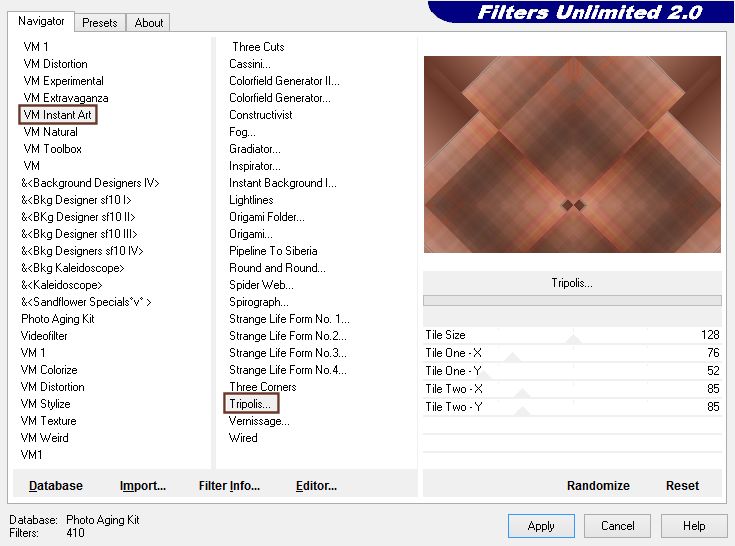The height and width of the screenshot is (546, 735).
Task: Choose the Spirograph filter
Action: [258, 302]
